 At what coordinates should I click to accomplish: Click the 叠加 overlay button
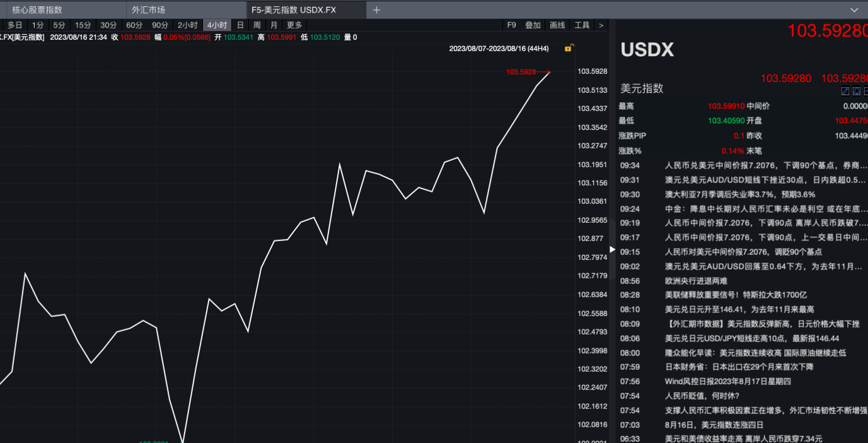533,25
